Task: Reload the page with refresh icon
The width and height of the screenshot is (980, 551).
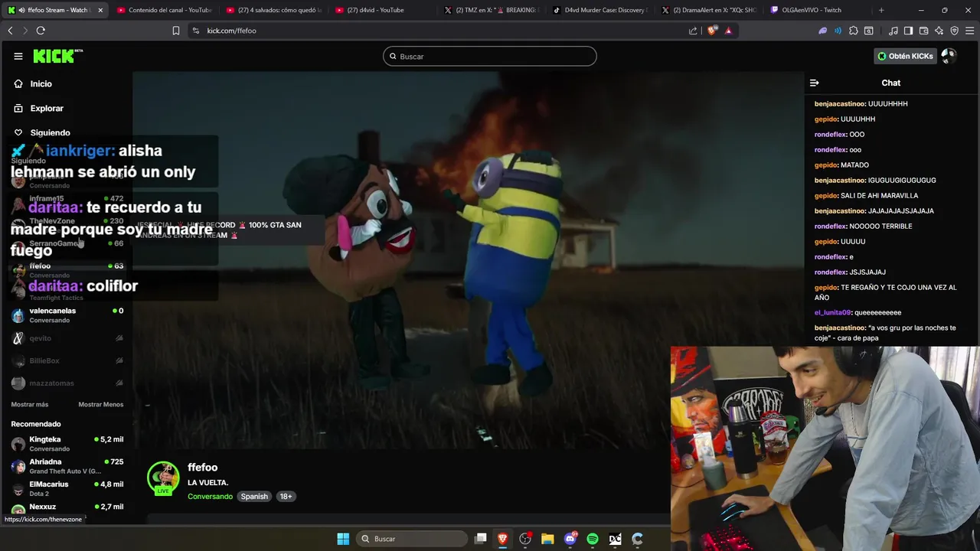Action: [41, 31]
